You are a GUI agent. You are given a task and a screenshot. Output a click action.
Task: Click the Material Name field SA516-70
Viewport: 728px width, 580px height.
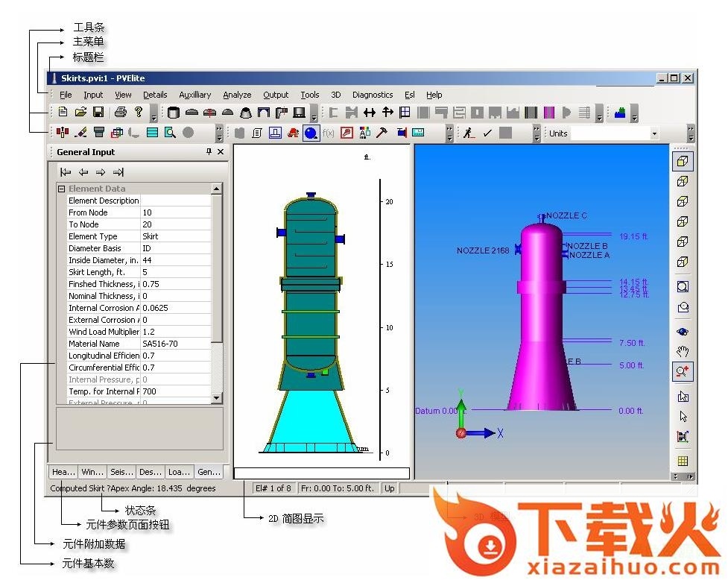[176, 344]
